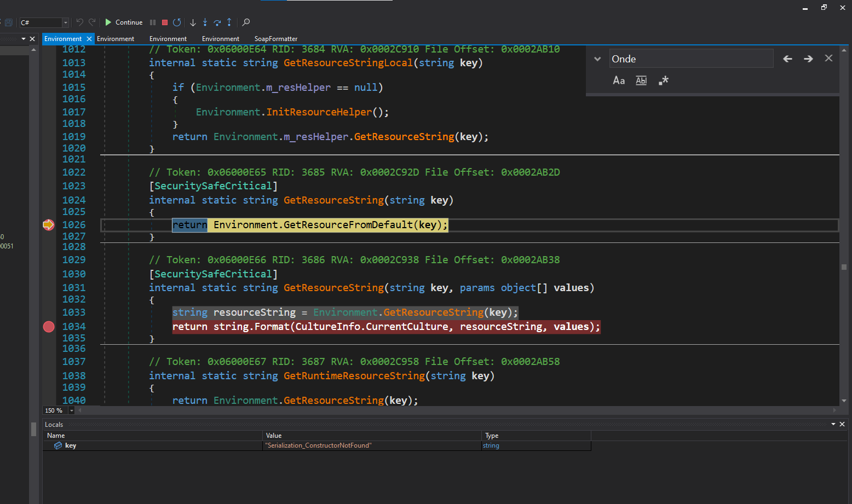Click horizontal scrollbar right arrow
Image resolution: width=852 pixels, height=504 pixels.
point(835,410)
